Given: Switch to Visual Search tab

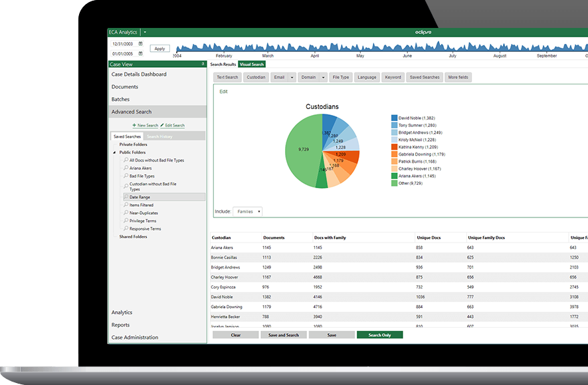Looking at the screenshot, I should click(x=252, y=64).
